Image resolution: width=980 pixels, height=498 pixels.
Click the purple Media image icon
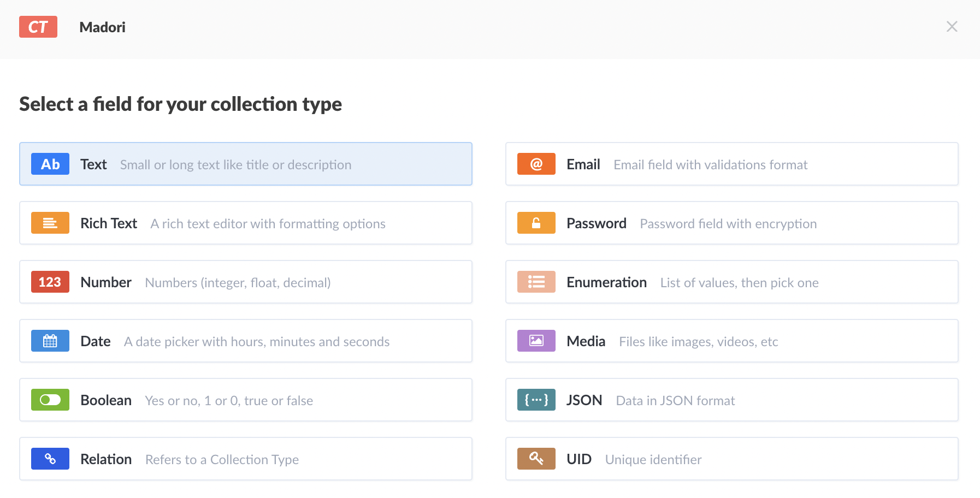coord(536,341)
